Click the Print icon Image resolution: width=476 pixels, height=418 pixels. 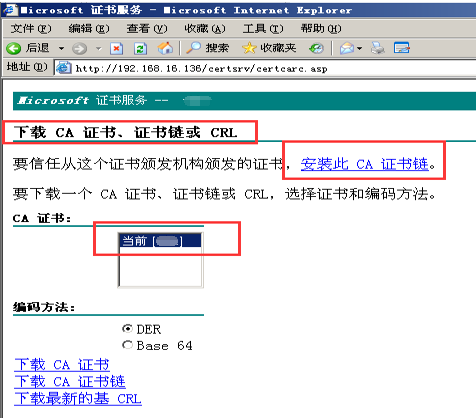tap(378, 48)
